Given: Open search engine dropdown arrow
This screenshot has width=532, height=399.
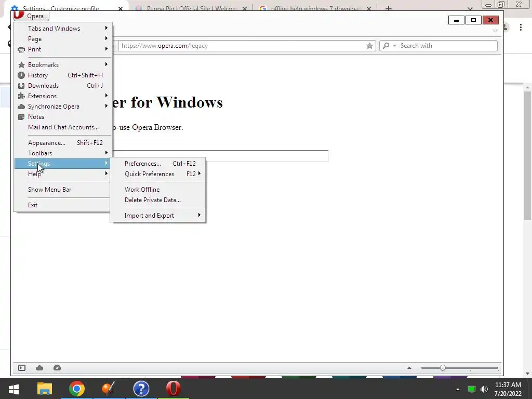Looking at the screenshot, I should click(394, 46).
